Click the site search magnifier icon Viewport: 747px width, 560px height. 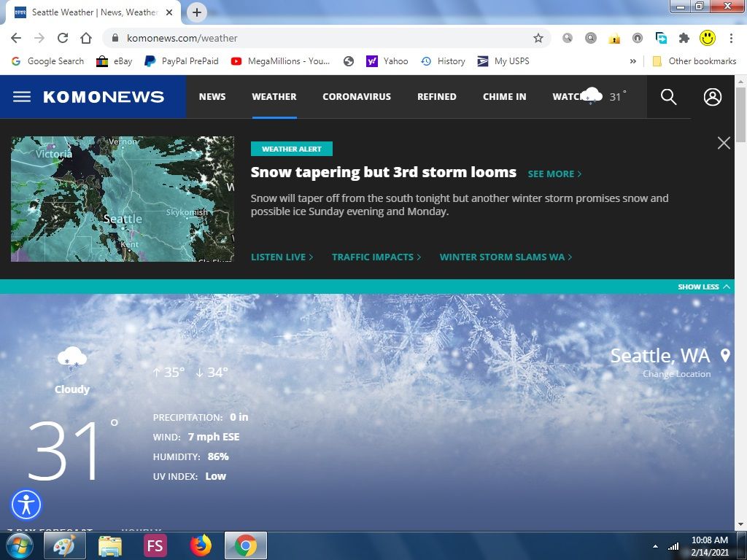(668, 97)
